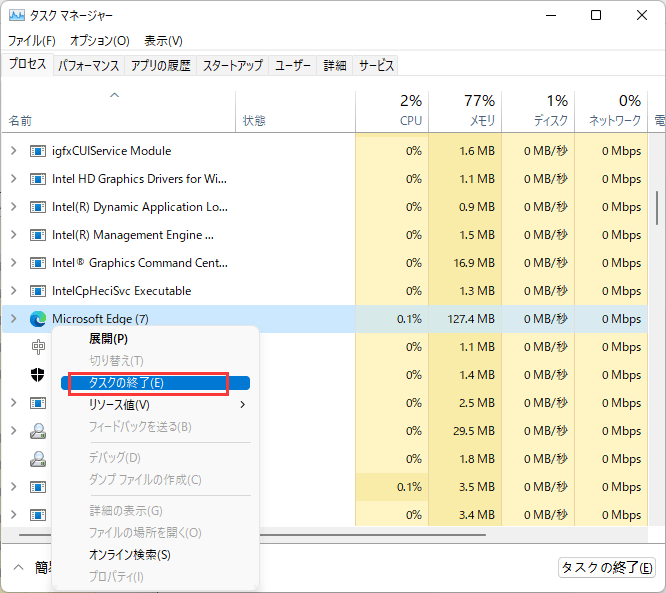
Task: Click the process icon in the 2.5 MB row
Action: point(38,403)
